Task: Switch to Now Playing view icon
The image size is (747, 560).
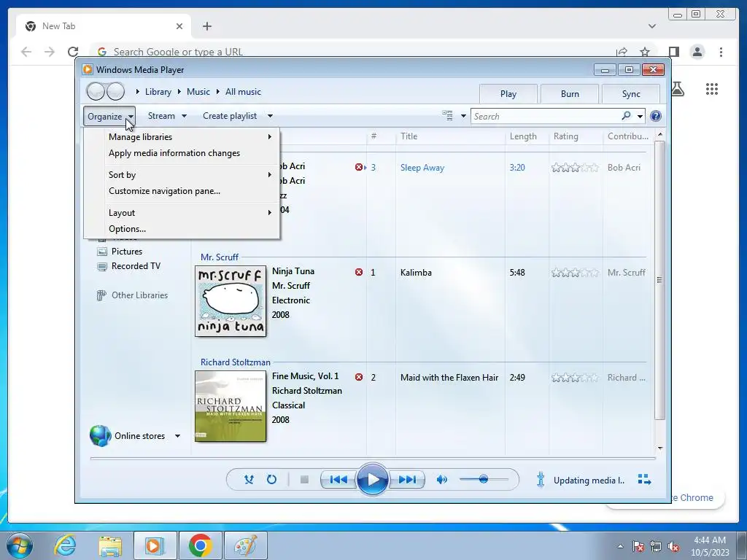Action: 644,480
